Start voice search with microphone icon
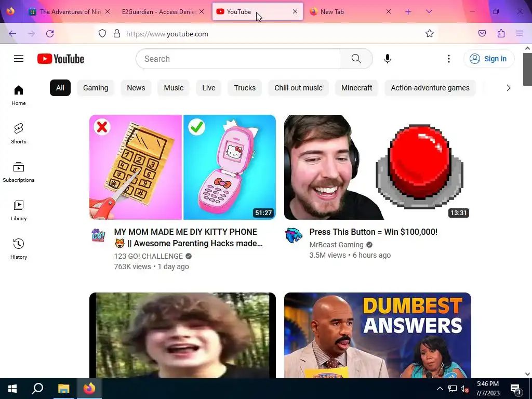The image size is (532, 399). [388, 59]
